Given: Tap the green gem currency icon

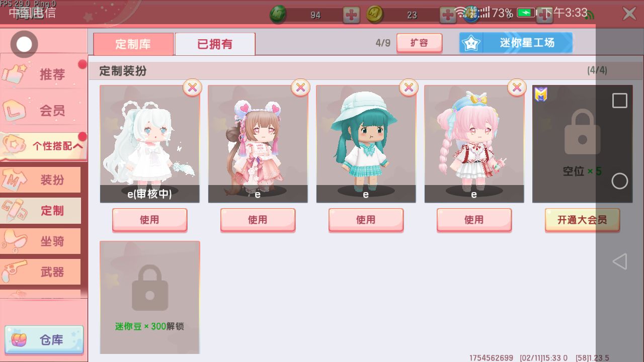Looking at the screenshot, I should [x=278, y=15].
